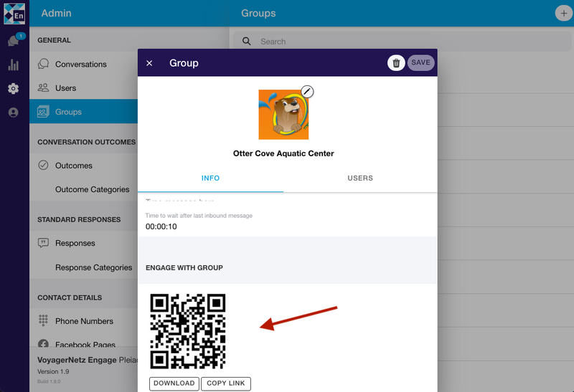Click the Otter Cove Aquatic Center name

point(283,153)
